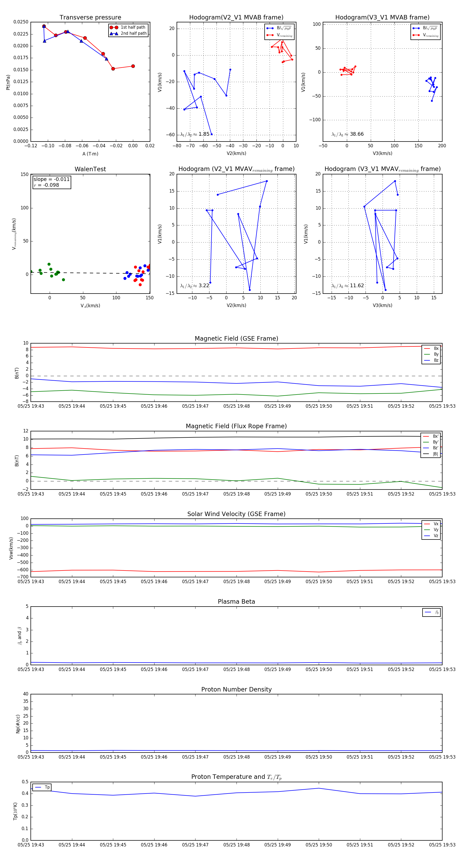
Task: Click the 'Pt(nPa)' y-axis label
Action: point(8,82)
